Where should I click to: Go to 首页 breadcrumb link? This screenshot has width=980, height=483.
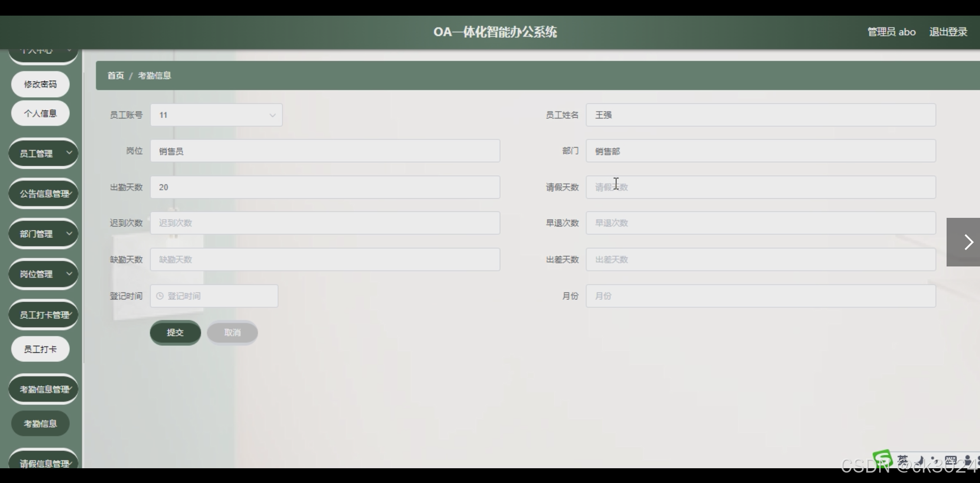point(115,76)
